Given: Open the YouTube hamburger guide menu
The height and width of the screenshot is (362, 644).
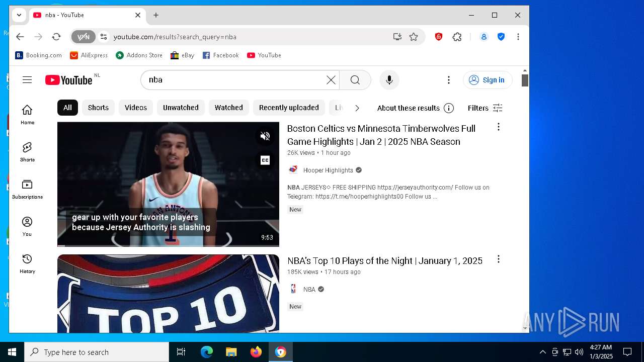Looking at the screenshot, I should [27, 80].
